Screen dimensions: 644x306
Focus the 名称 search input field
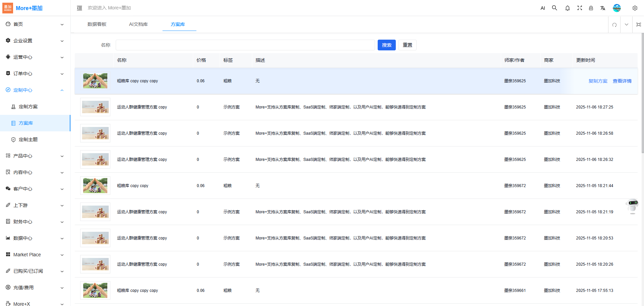(245, 45)
